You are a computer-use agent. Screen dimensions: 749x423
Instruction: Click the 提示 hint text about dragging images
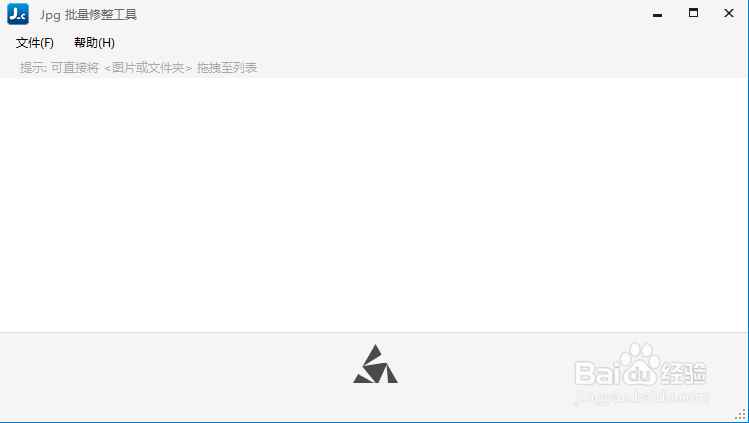click(x=139, y=68)
